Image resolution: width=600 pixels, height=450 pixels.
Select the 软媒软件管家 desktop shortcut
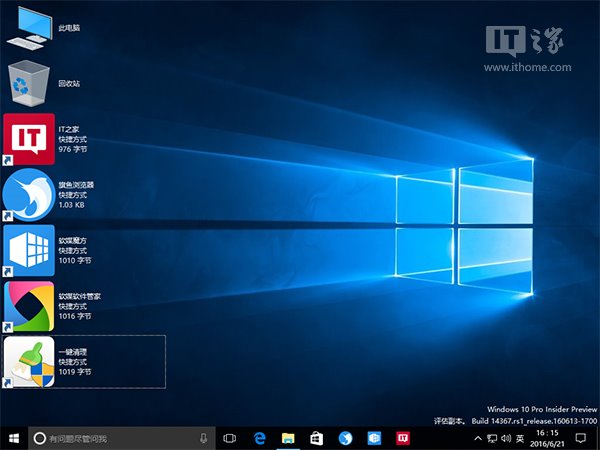point(30,307)
